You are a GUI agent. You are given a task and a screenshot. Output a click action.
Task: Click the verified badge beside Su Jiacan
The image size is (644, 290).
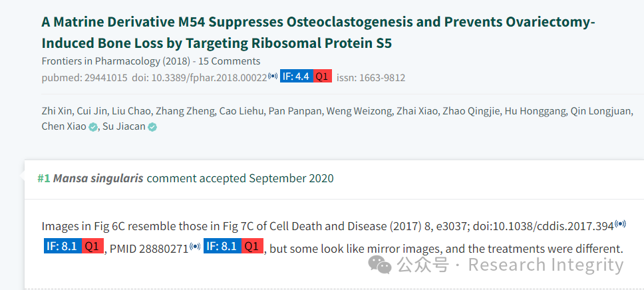pyautogui.click(x=152, y=127)
